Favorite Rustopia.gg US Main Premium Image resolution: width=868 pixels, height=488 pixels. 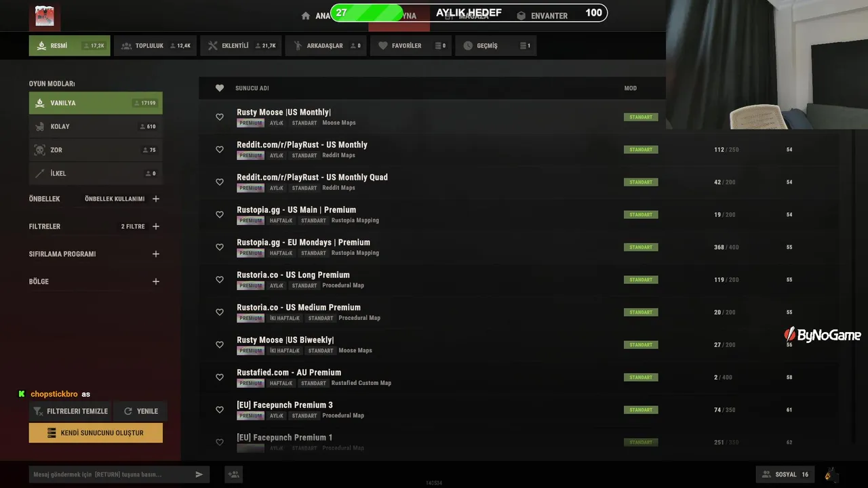point(220,215)
